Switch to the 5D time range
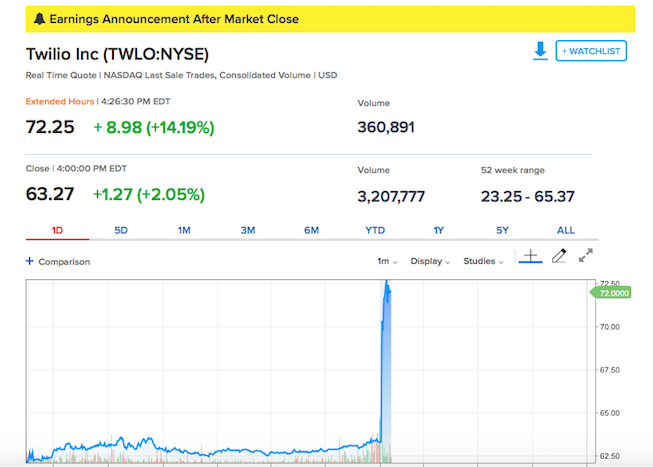Image resolution: width=653 pixels, height=467 pixels. [x=121, y=230]
